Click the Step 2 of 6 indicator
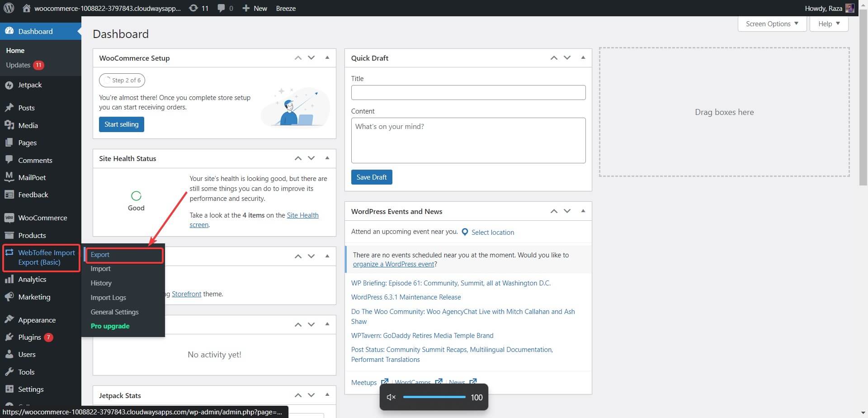 pyautogui.click(x=122, y=80)
